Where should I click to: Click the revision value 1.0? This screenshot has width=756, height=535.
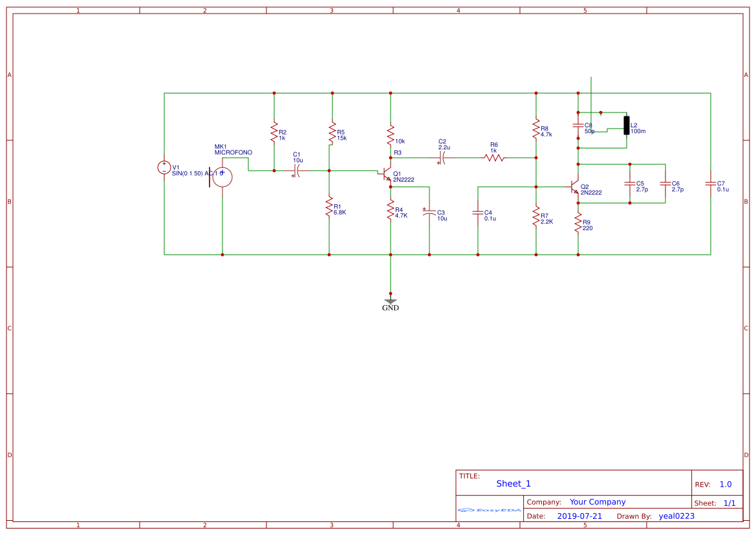click(726, 485)
